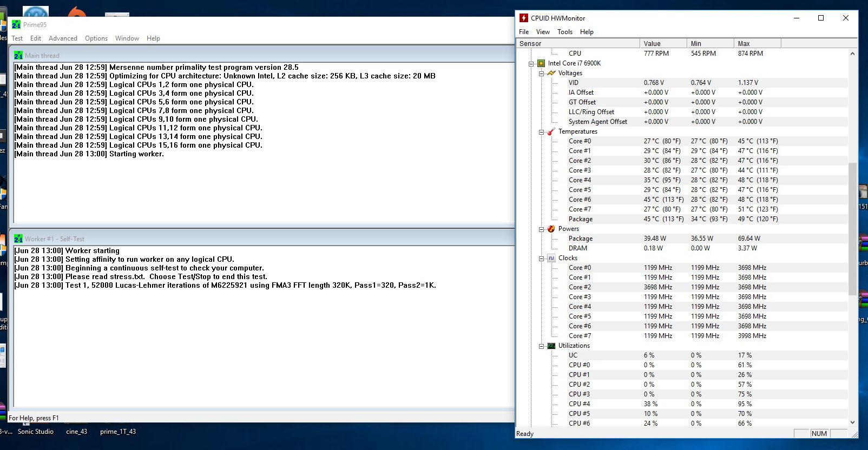Click the Ready status bar text

pos(525,434)
